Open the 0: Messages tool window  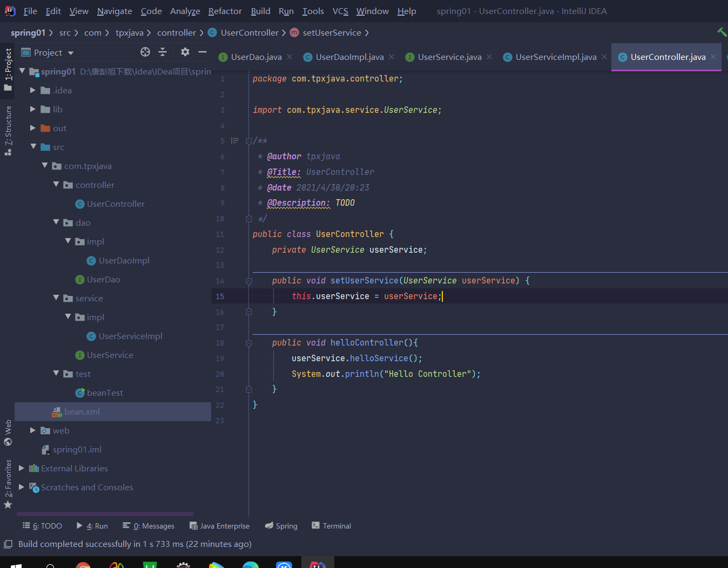[148, 526]
